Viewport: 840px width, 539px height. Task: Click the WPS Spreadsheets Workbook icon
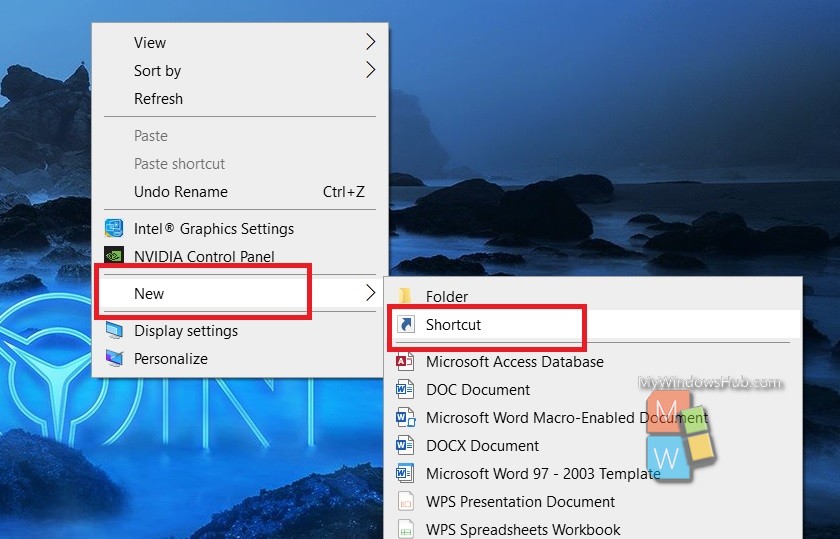(406, 529)
